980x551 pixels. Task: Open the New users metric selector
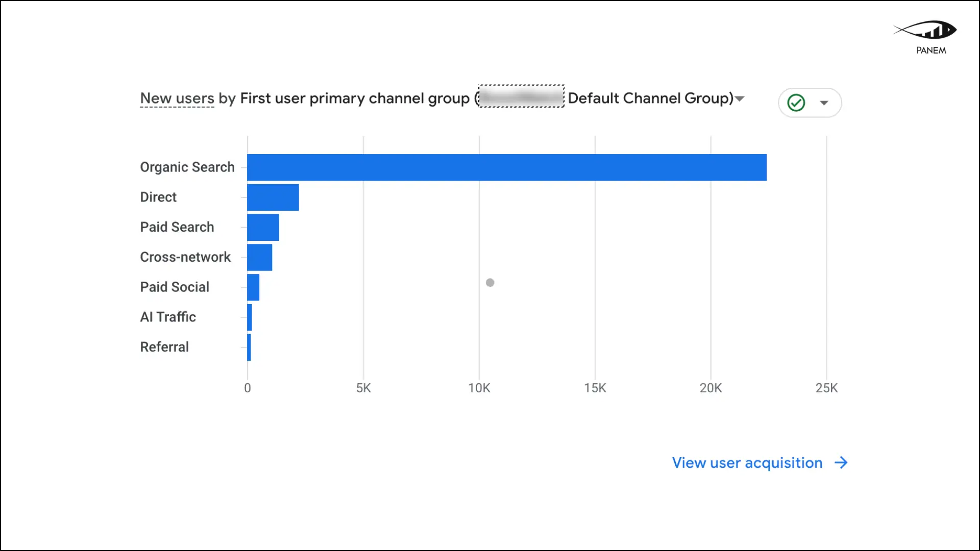(x=177, y=98)
